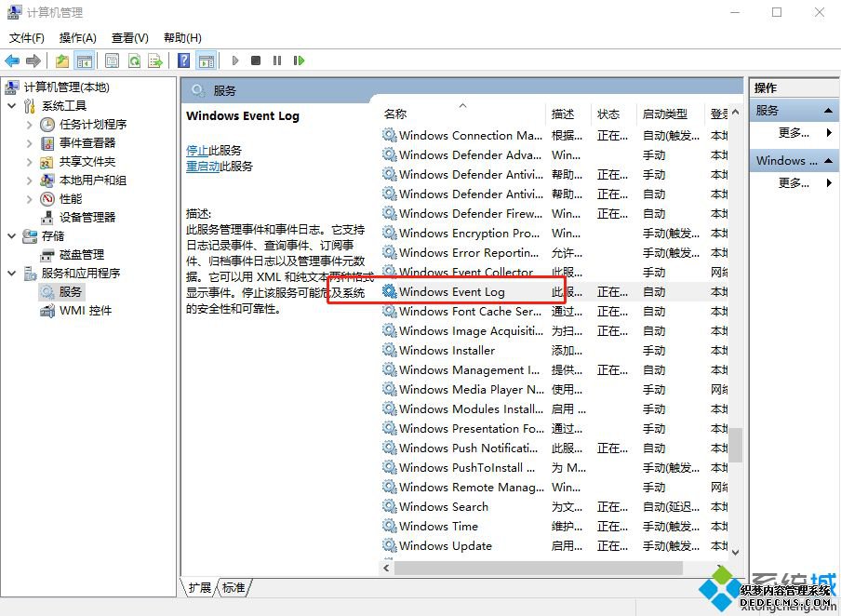Select the Windows Push Notificati... service row

click(554, 449)
